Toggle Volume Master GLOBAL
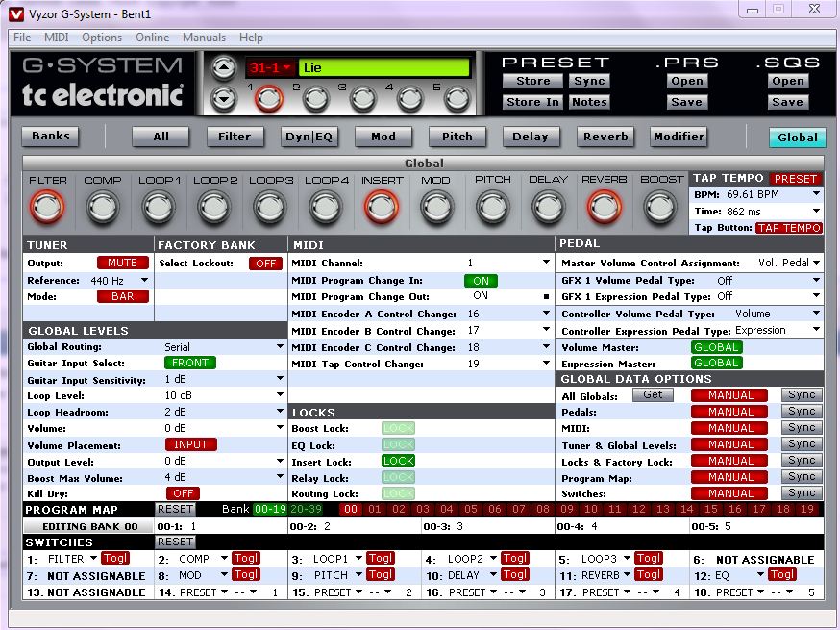The width and height of the screenshot is (840, 630). point(716,347)
